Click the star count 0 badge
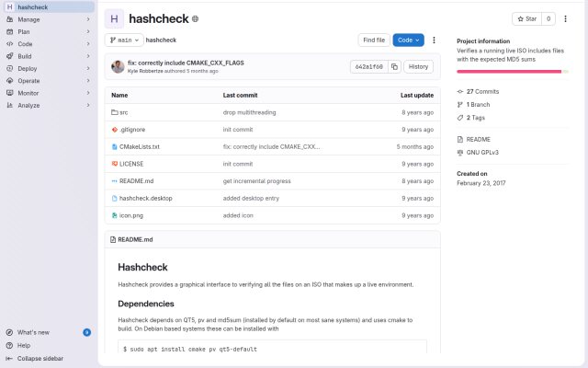The width and height of the screenshot is (588, 368). [x=548, y=18]
